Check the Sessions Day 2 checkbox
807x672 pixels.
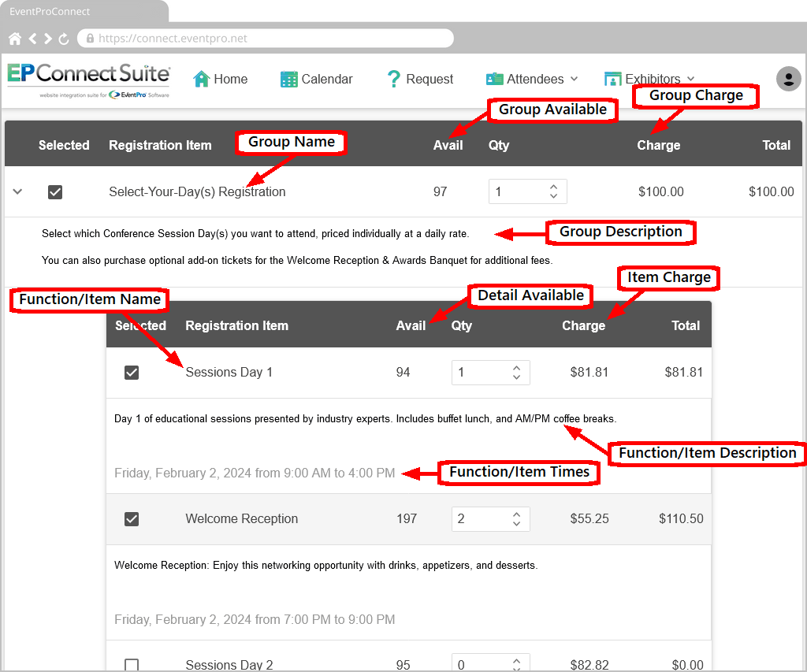tap(132, 665)
